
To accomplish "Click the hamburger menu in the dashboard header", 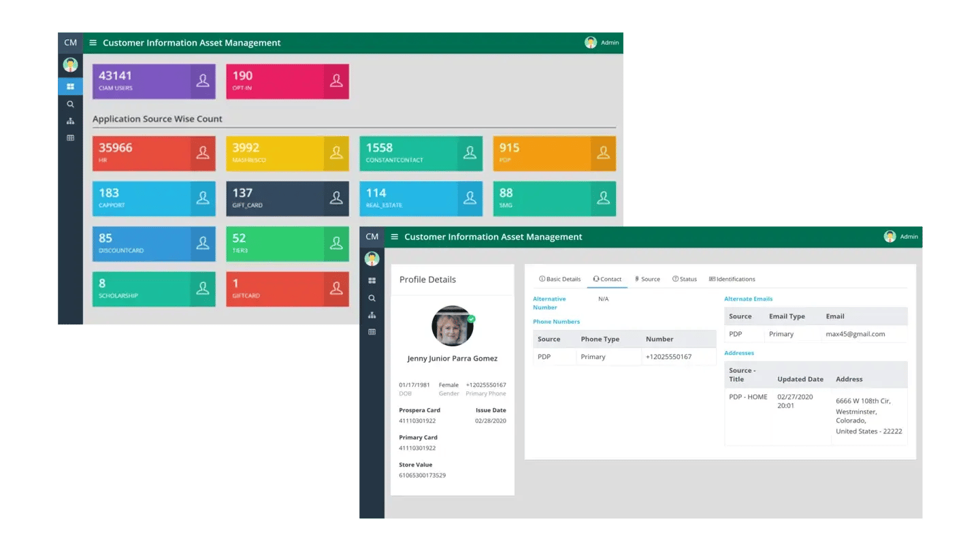I will [93, 43].
